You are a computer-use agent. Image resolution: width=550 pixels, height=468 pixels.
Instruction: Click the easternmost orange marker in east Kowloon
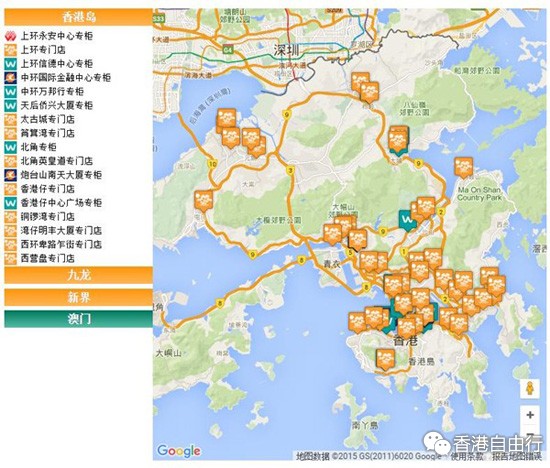496,286
